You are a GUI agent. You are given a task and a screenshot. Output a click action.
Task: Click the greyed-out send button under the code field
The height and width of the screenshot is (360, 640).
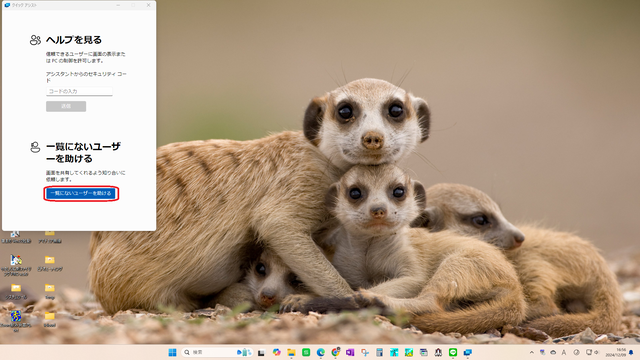(66, 106)
